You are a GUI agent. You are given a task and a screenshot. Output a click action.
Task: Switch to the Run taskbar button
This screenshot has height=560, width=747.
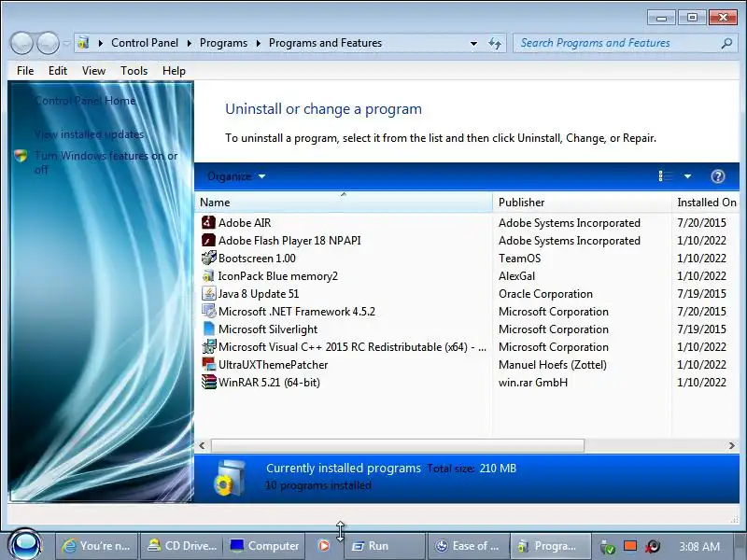(384, 546)
